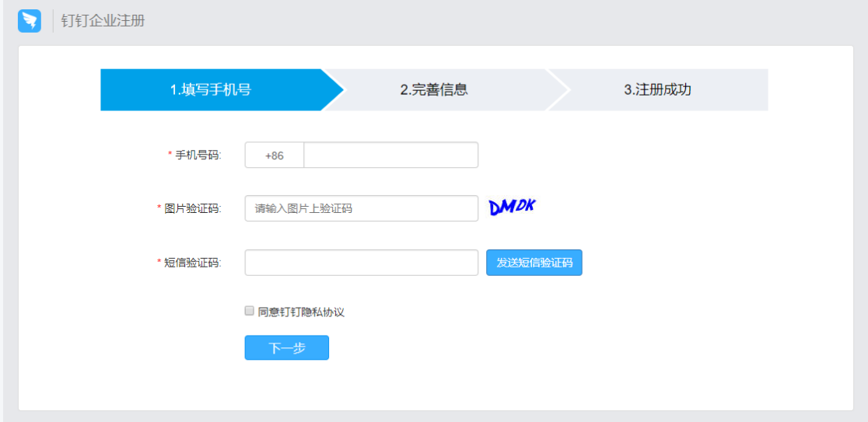The image size is (868, 422).
Task: Refresh the DMDK captcha image
Action: (x=513, y=207)
